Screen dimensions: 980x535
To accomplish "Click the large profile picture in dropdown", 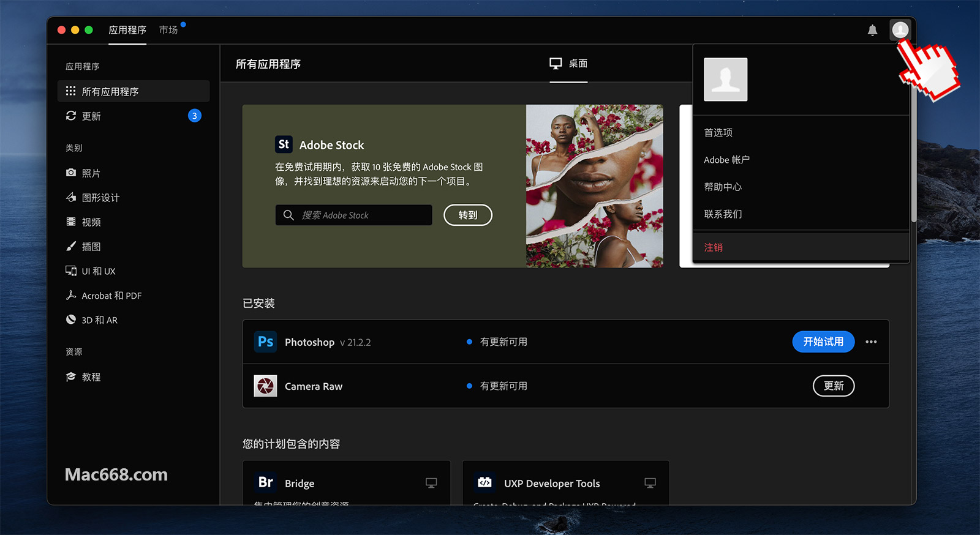I will [x=725, y=80].
